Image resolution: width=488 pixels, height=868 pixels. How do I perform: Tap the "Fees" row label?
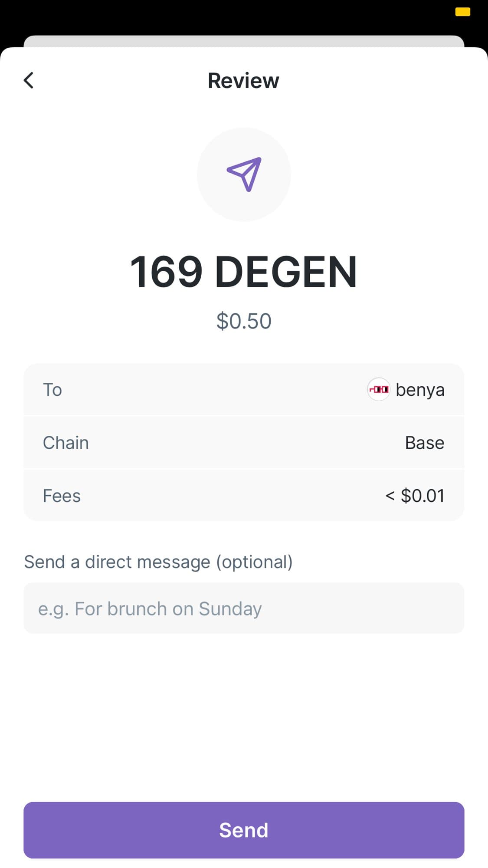click(62, 496)
